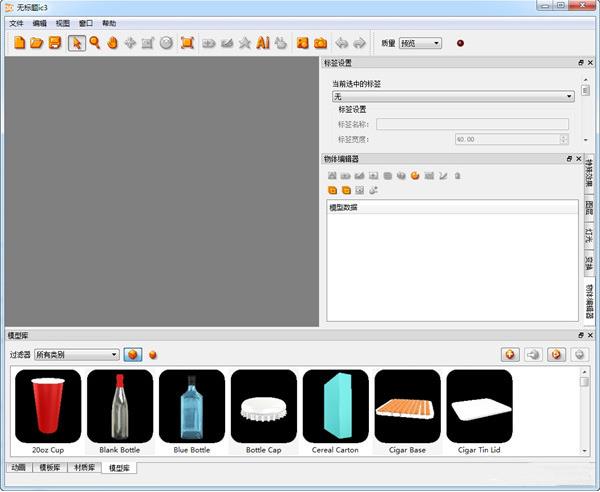Image resolution: width=600 pixels, height=492 pixels.
Task: Select the magnifier zoom tool
Action: pos(95,43)
